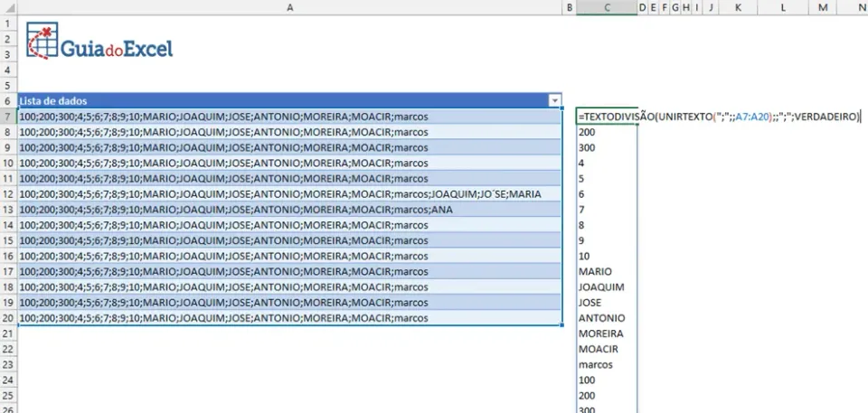Select column A header

pyautogui.click(x=289, y=7)
